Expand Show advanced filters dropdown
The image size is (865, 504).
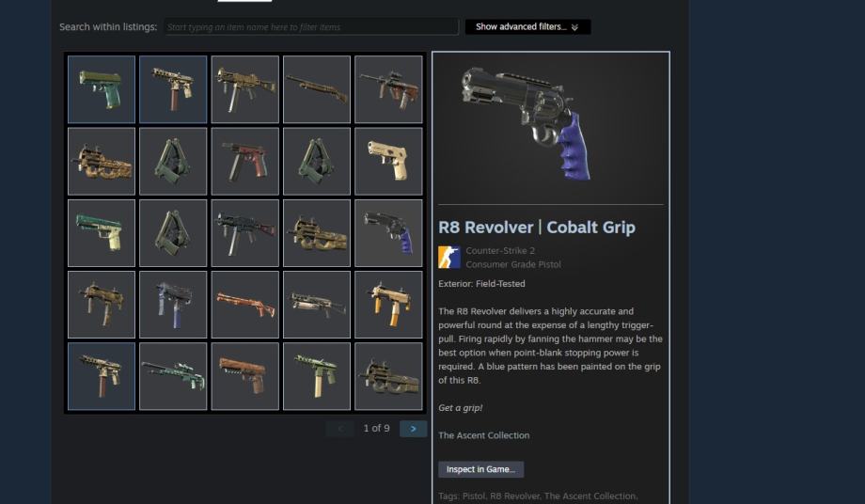527,27
